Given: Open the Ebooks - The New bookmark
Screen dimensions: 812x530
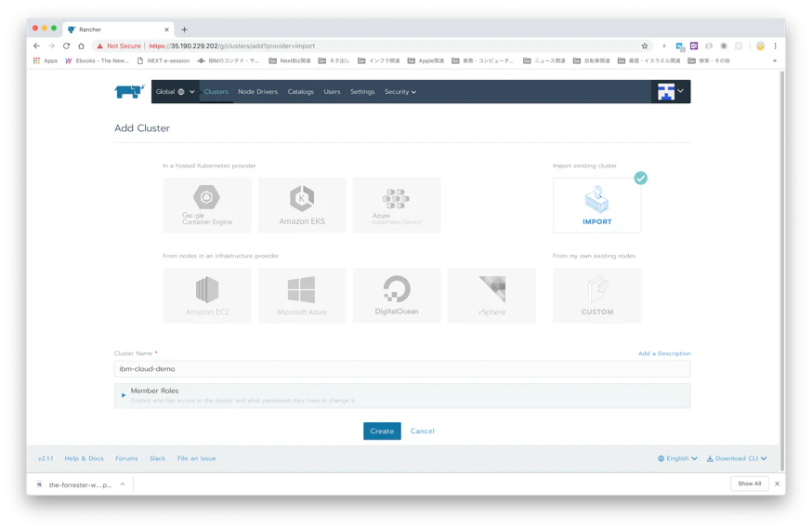Looking at the screenshot, I should click(x=97, y=60).
